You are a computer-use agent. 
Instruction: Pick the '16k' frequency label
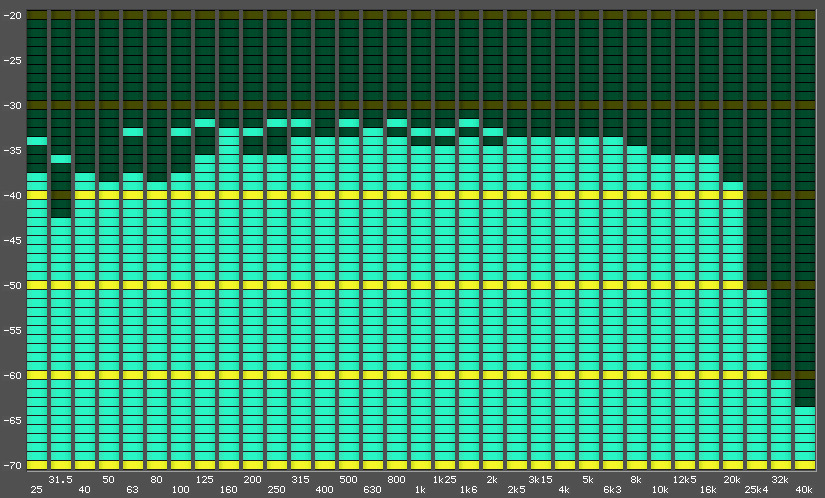tap(708, 490)
